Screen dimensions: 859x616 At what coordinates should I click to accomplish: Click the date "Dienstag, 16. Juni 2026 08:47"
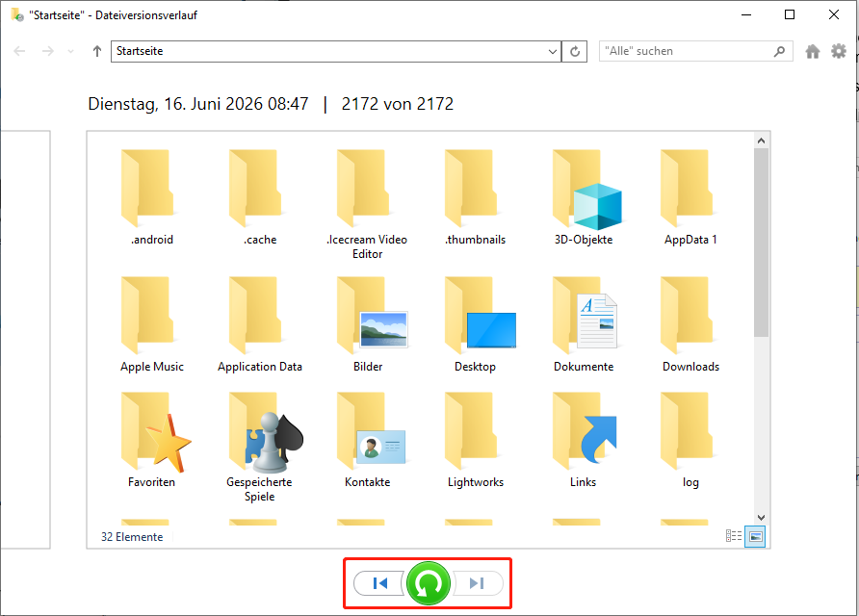[x=198, y=104]
